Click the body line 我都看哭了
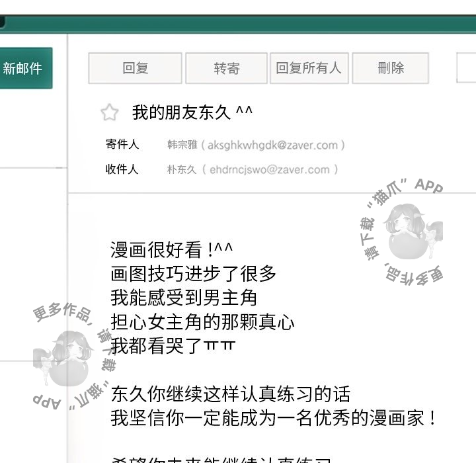 tap(174, 346)
